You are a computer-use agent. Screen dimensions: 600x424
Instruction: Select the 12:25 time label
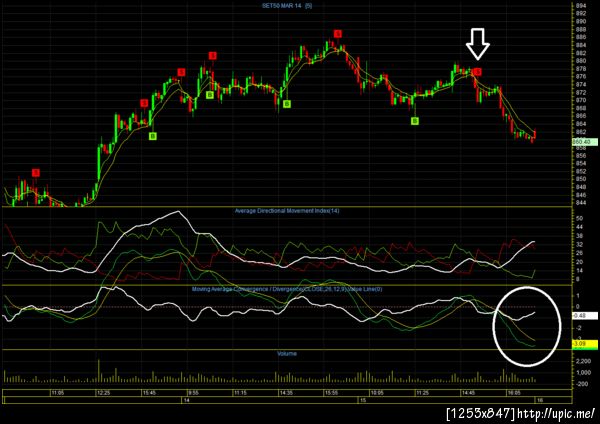(x=103, y=393)
